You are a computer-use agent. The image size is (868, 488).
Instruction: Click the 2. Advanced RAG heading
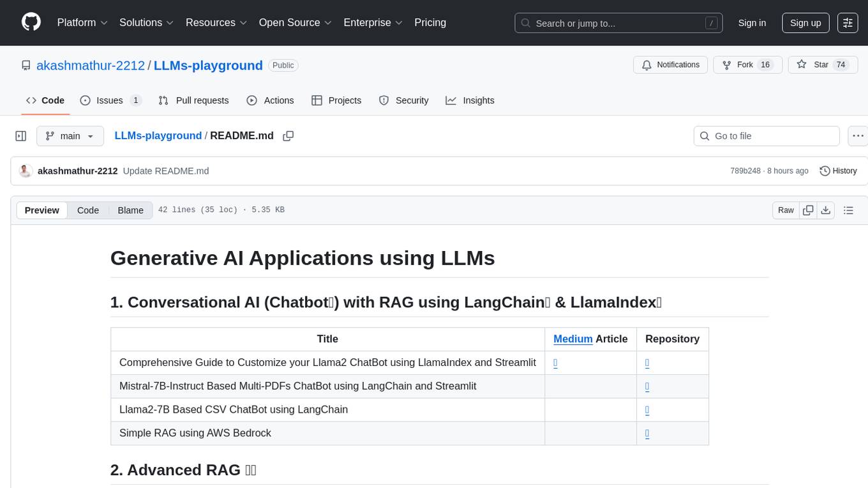[x=183, y=470]
